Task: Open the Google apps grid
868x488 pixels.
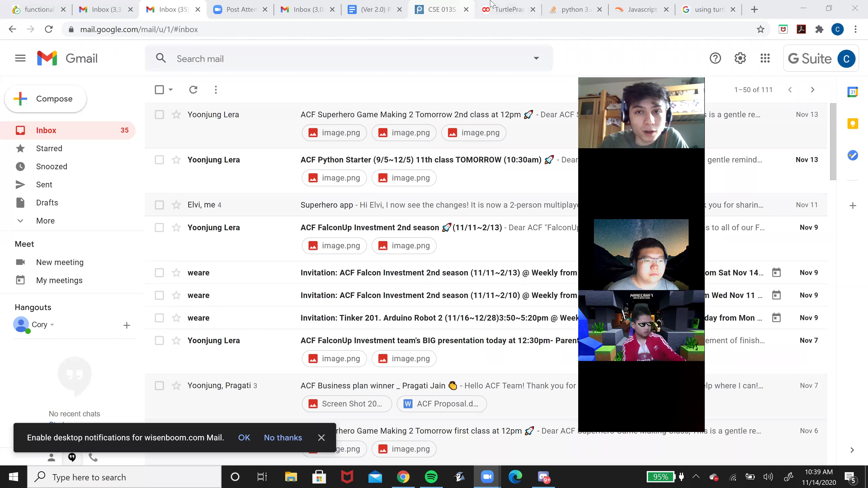Action: point(765,58)
